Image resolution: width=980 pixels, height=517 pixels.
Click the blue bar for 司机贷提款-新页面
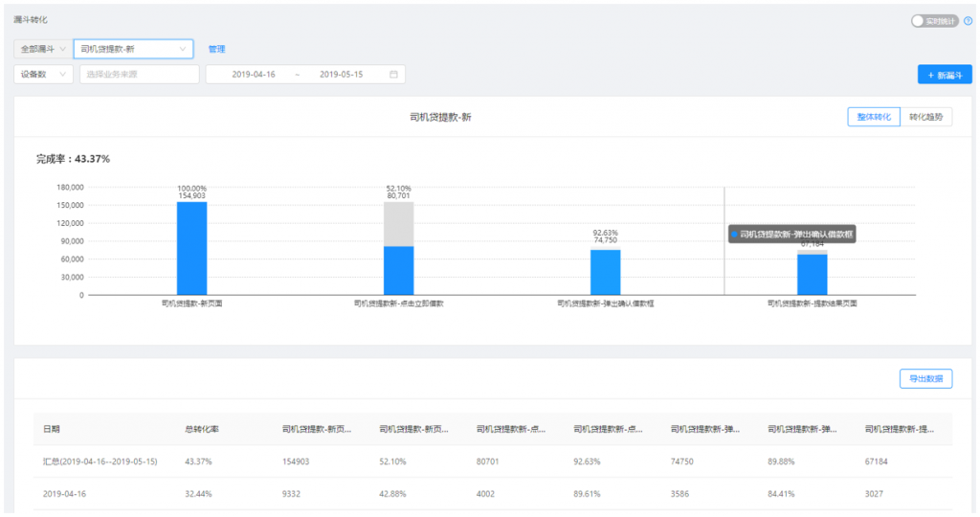pyautogui.click(x=191, y=249)
